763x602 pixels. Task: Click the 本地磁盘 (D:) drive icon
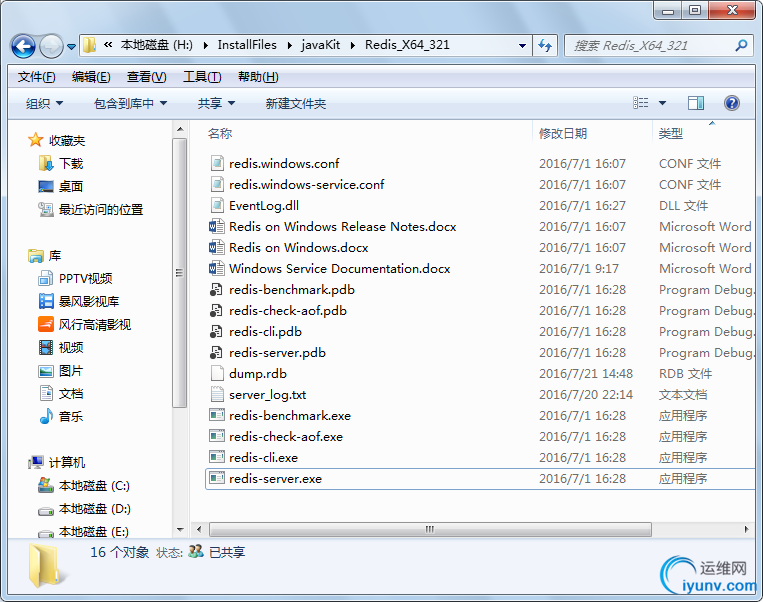46,510
